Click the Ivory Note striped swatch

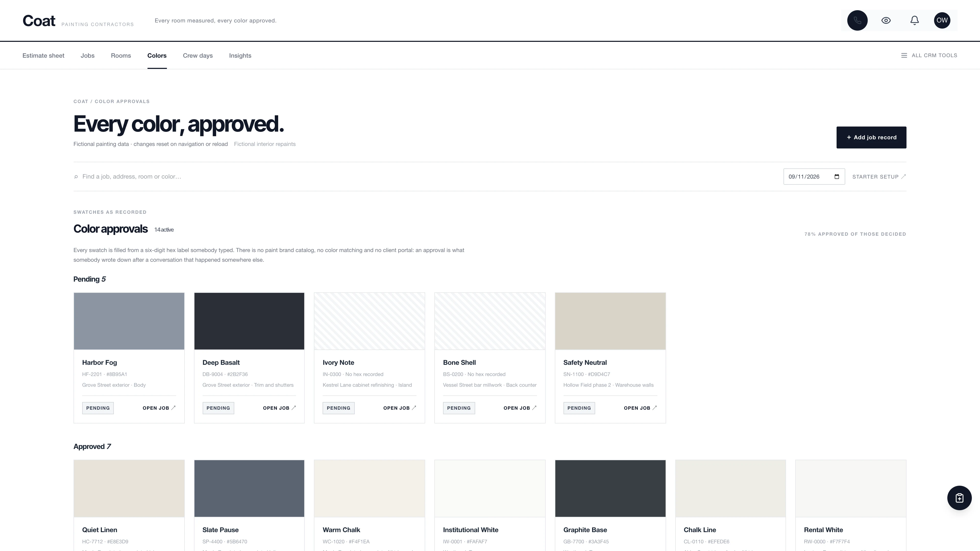pos(369,321)
